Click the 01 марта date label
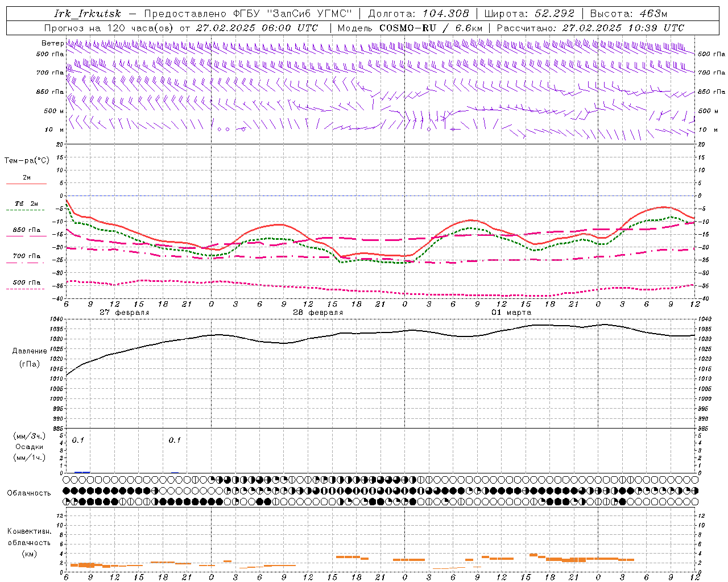 [x=511, y=313]
